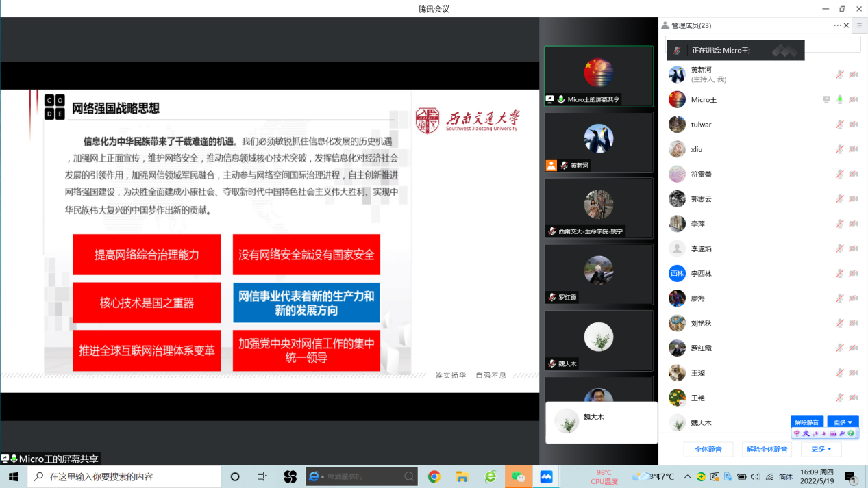The width and height of the screenshot is (868, 488).
Task: Click the screen share icon beside Micro王
Action: coord(826,99)
